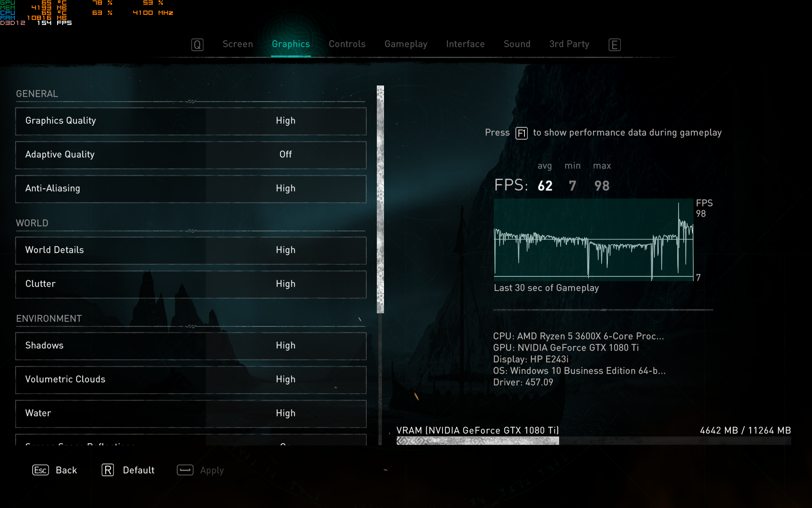Click the E encyclopedia icon
Viewport: 812px width, 508px height.
pyautogui.click(x=614, y=44)
